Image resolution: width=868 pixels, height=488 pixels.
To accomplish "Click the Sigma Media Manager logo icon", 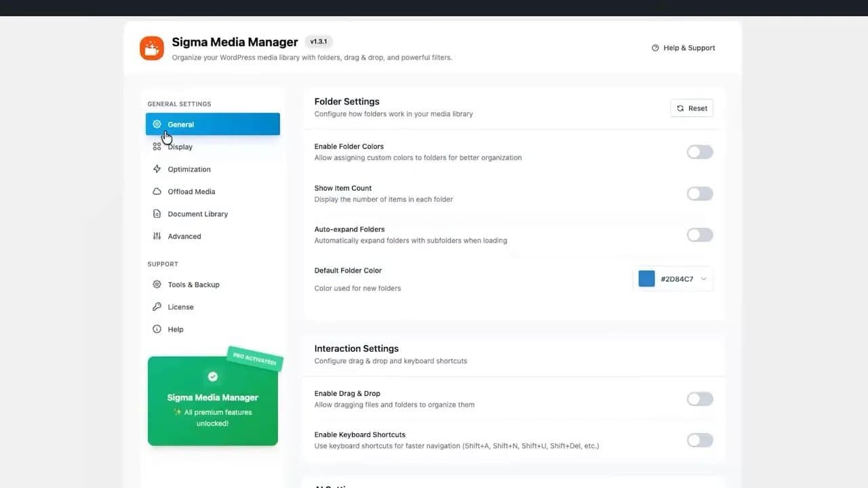I will coord(151,47).
